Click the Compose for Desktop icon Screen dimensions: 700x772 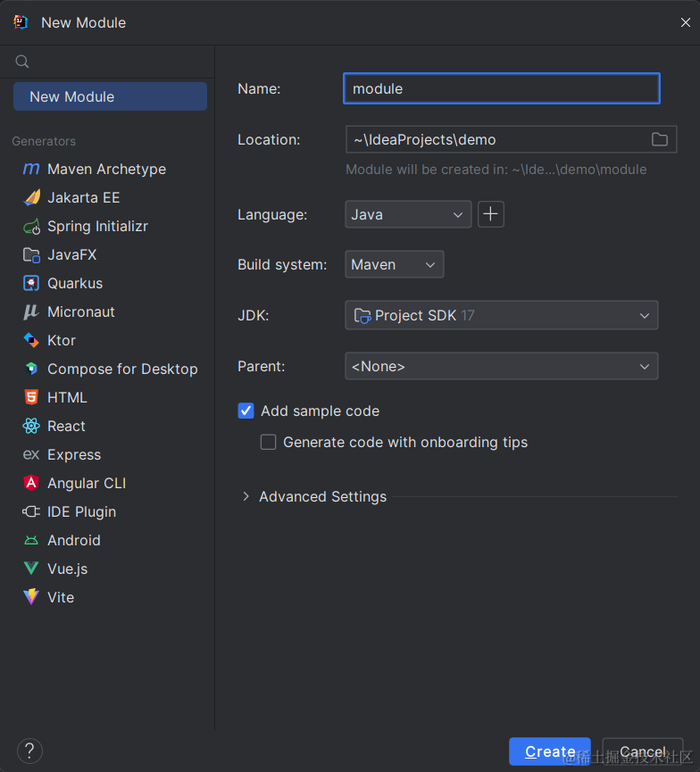(31, 369)
